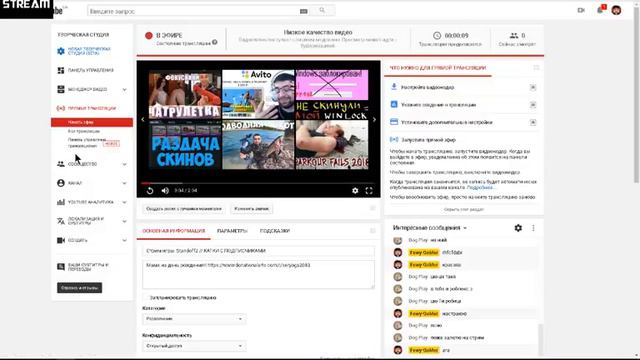Expand the Video Manager sidebar section

pyautogui.click(x=124, y=89)
